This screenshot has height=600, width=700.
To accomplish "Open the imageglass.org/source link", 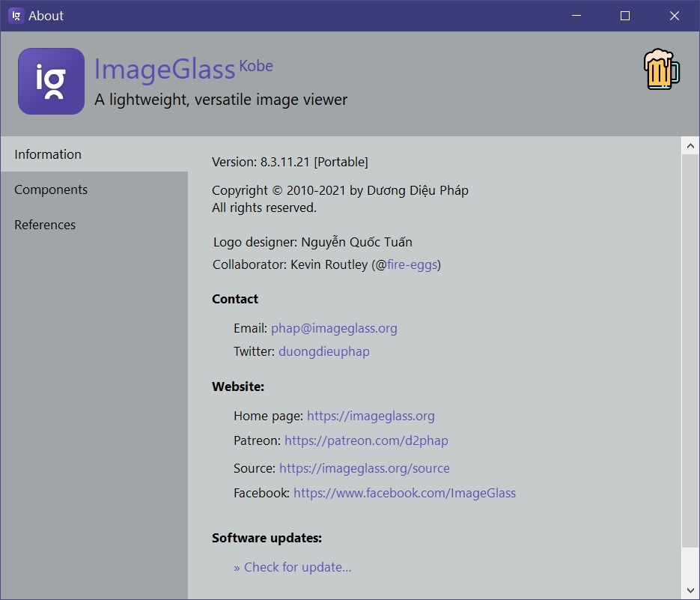I will [x=365, y=468].
